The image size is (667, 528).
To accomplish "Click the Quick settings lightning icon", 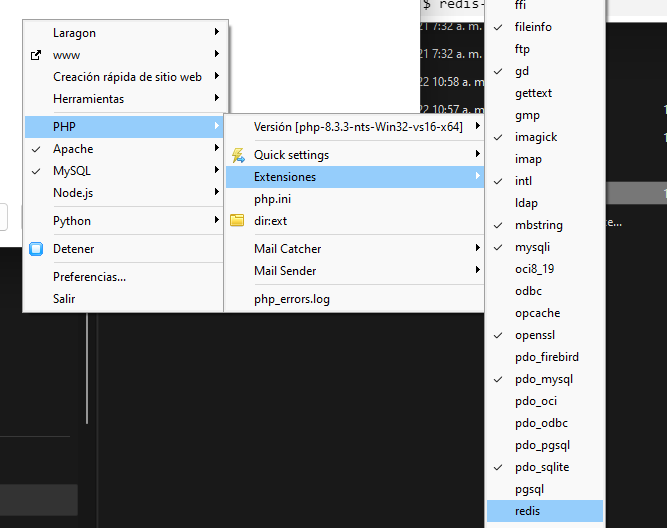I will tap(238, 155).
